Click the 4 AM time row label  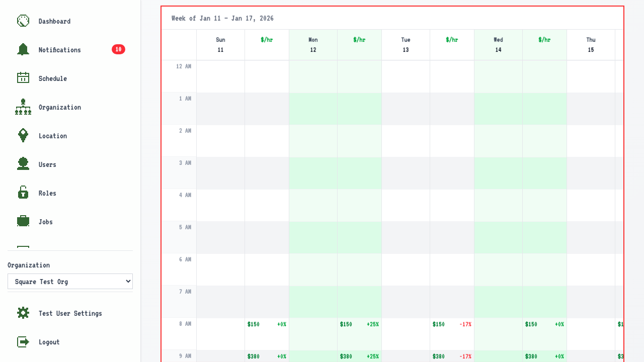point(185,195)
